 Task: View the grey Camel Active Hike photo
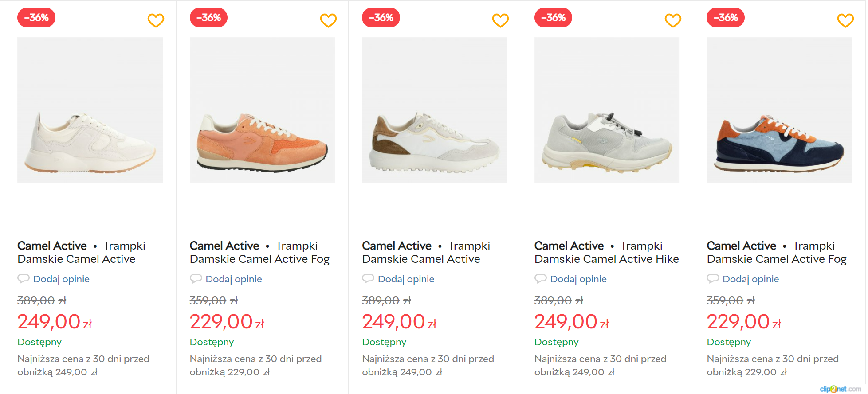click(607, 110)
